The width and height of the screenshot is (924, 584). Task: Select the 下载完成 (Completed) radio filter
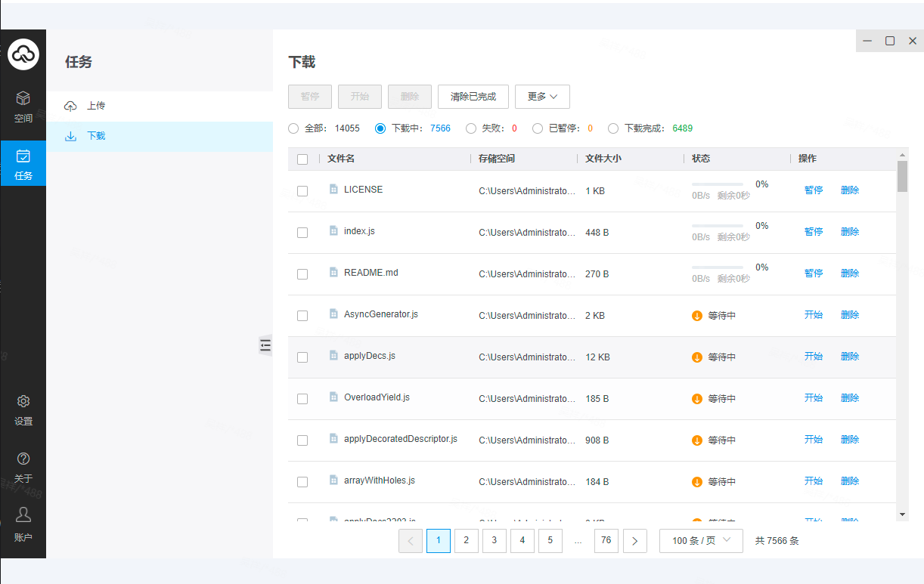click(613, 128)
